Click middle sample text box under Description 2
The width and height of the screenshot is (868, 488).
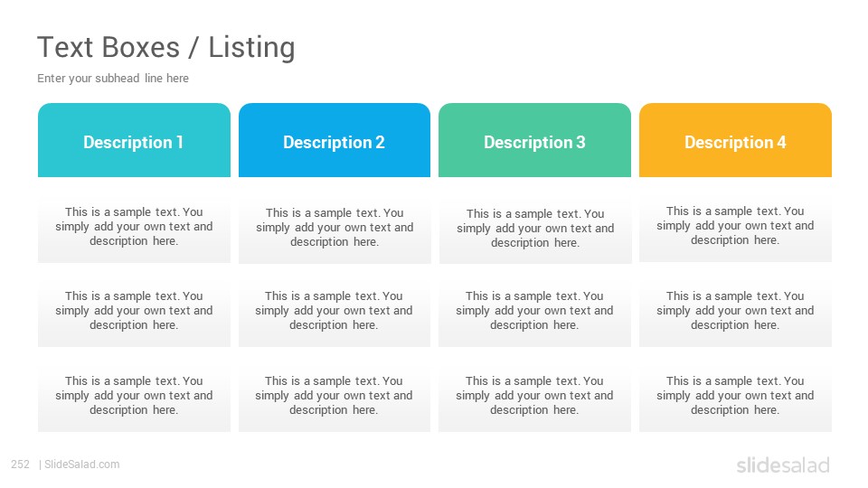click(x=335, y=310)
